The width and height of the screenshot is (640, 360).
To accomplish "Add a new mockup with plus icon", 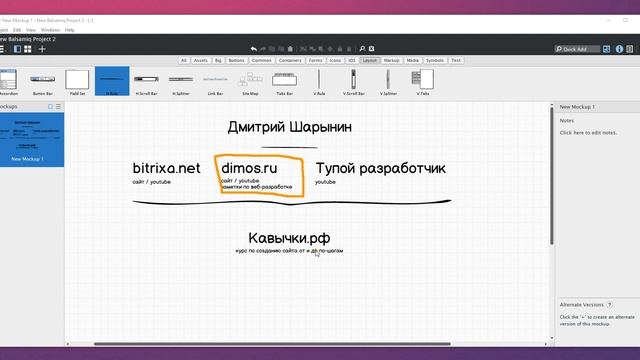I will point(42,49).
